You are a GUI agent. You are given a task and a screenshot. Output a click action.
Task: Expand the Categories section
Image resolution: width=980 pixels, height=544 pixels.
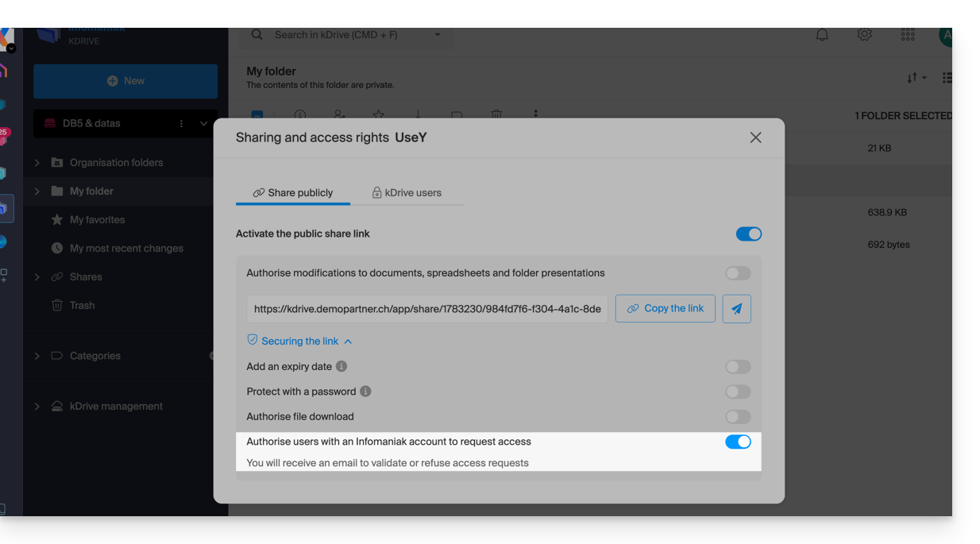(37, 357)
